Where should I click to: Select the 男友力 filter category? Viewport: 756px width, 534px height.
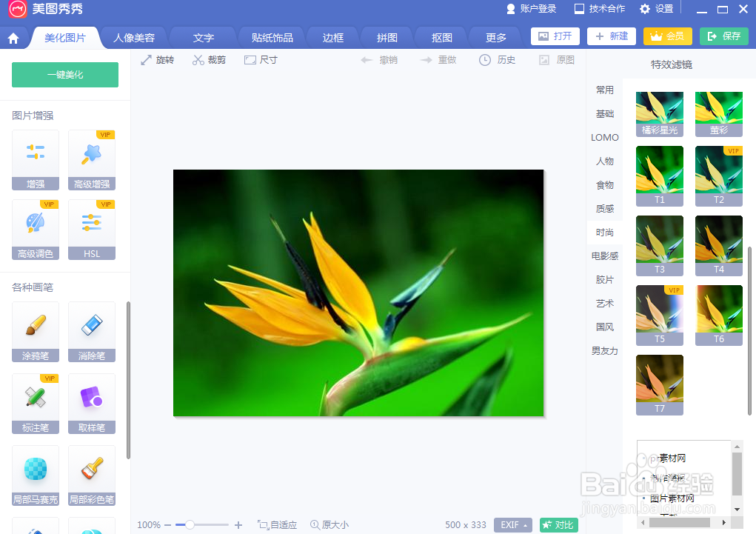605,351
